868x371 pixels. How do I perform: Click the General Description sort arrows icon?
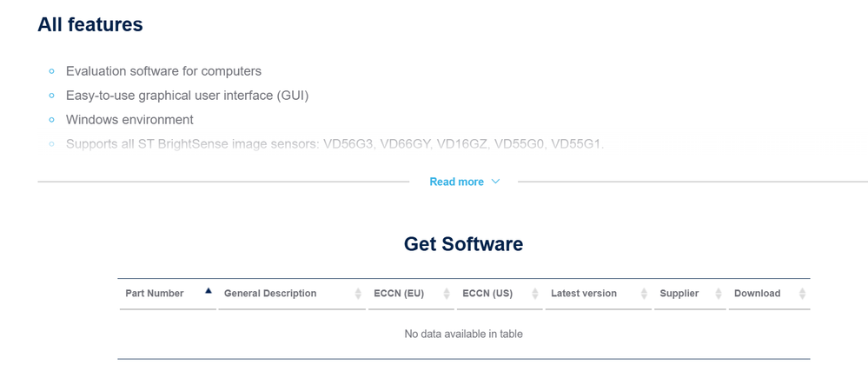click(x=358, y=294)
